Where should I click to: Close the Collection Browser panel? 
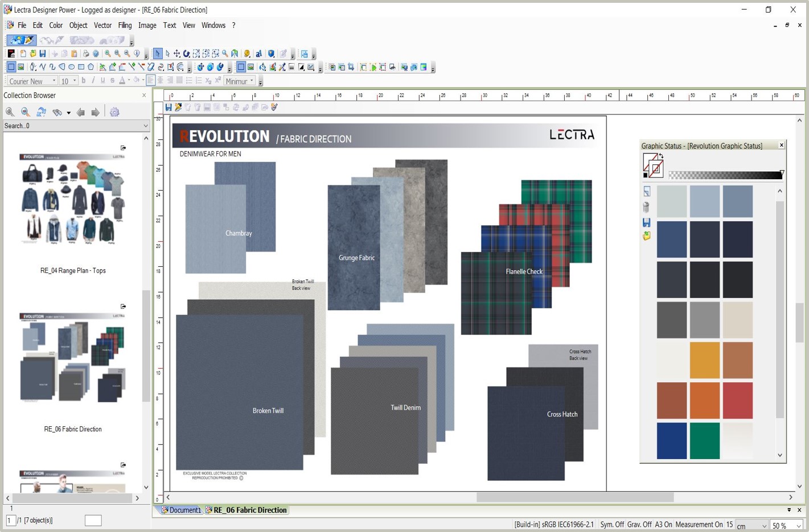[x=143, y=96]
